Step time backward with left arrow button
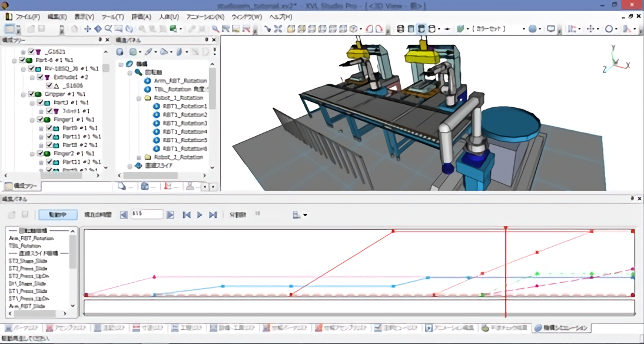644x344 pixels. click(124, 214)
